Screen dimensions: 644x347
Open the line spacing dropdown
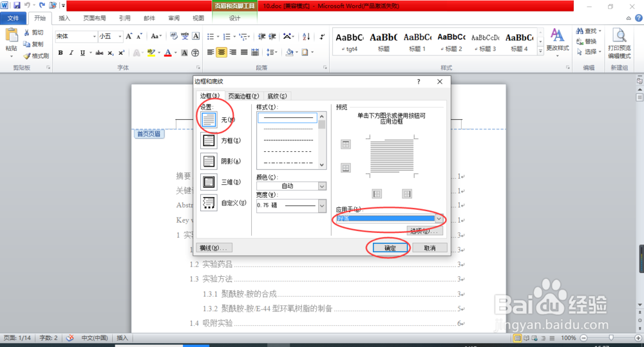(272, 52)
